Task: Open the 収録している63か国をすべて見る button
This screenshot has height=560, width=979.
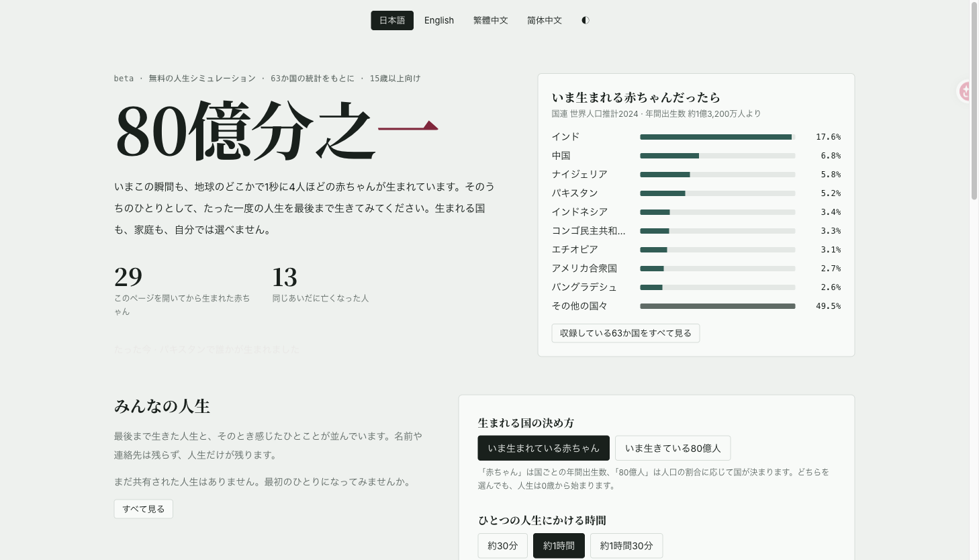Action: tap(626, 333)
